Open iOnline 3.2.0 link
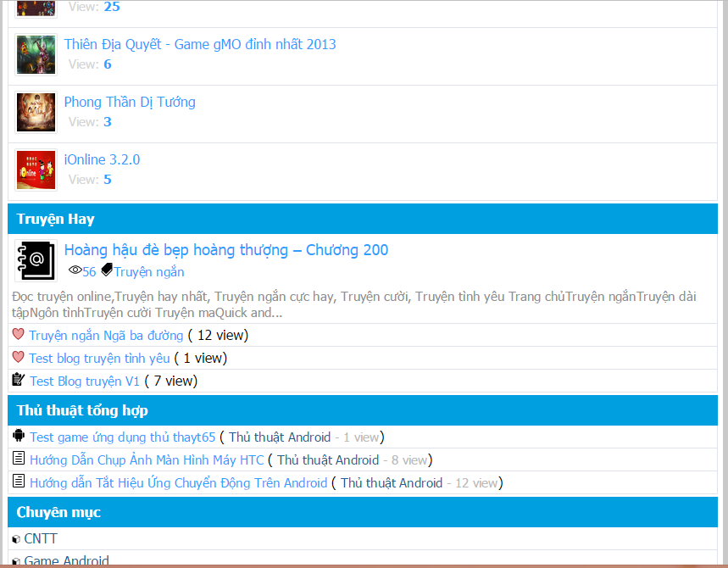The image size is (728, 568). pyautogui.click(x=102, y=159)
